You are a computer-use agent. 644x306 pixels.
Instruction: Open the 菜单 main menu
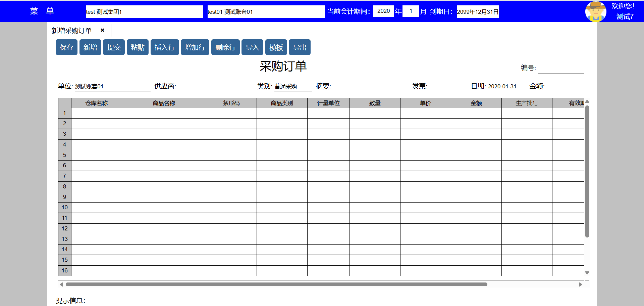(42, 11)
